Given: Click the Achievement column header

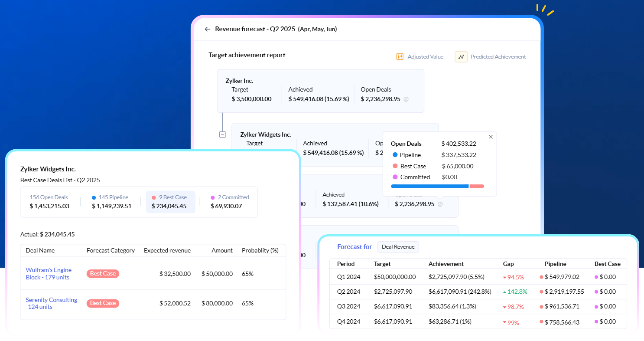Looking at the screenshot, I should (x=446, y=264).
